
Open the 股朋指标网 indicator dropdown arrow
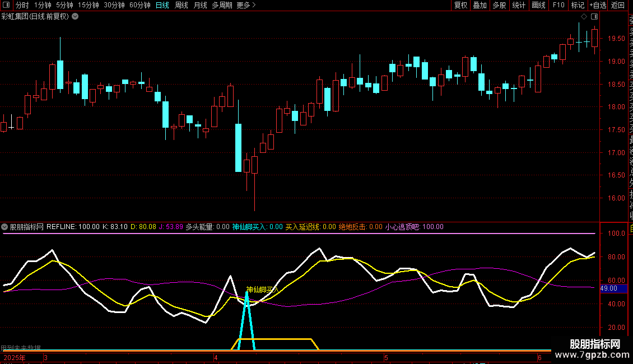tap(4, 227)
